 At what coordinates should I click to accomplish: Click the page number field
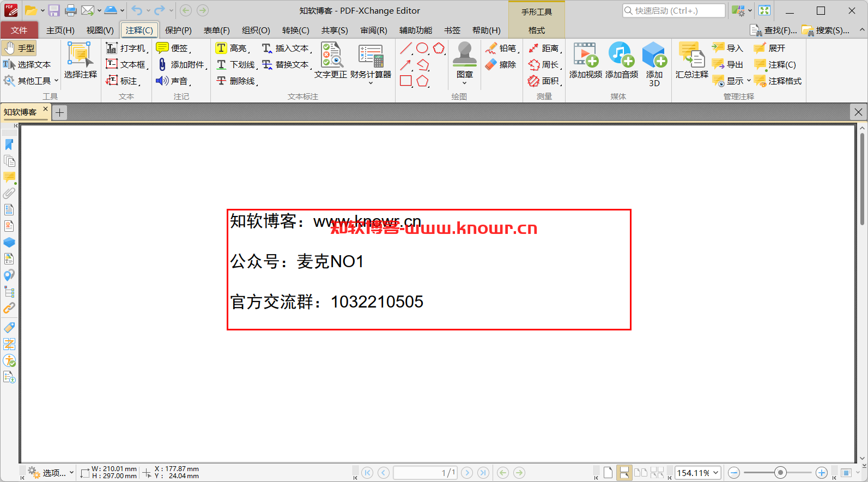425,473
